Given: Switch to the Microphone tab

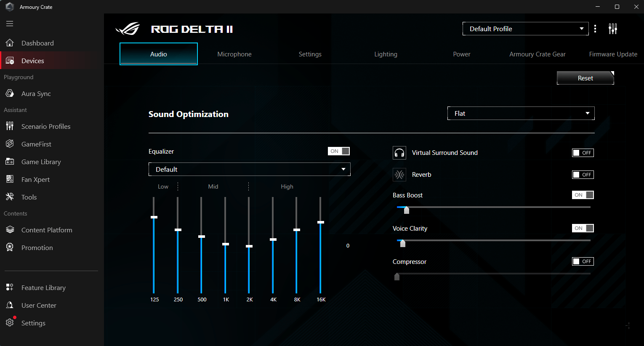Looking at the screenshot, I should point(234,54).
